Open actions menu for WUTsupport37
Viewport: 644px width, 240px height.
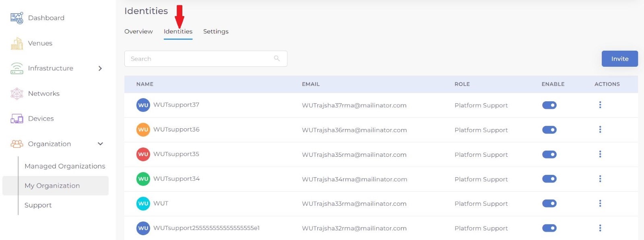pyautogui.click(x=600, y=105)
